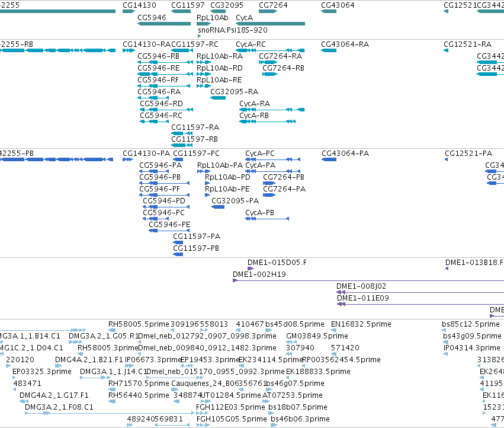Click protein CG32095-PA

pyautogui.click(x=235, y=201)
